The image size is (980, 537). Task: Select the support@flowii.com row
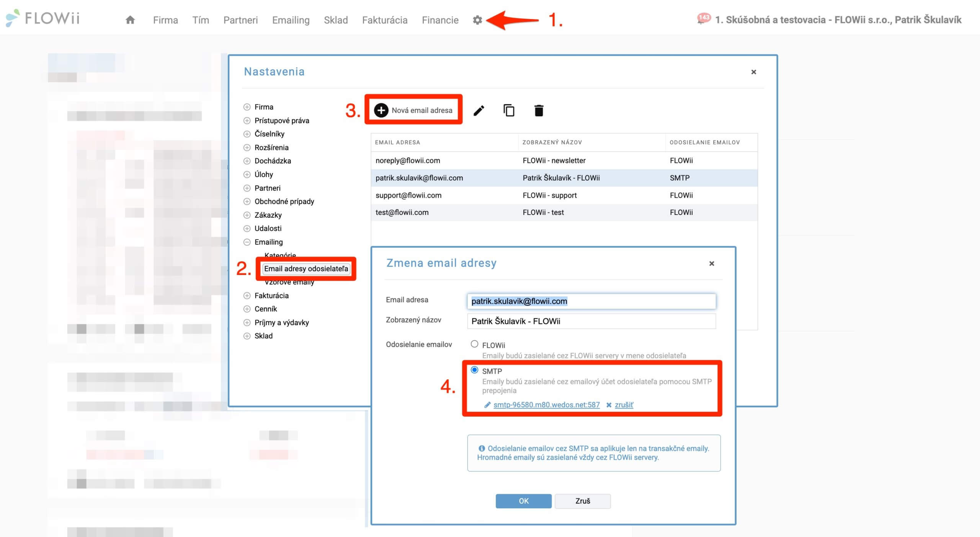pos(564,195)
